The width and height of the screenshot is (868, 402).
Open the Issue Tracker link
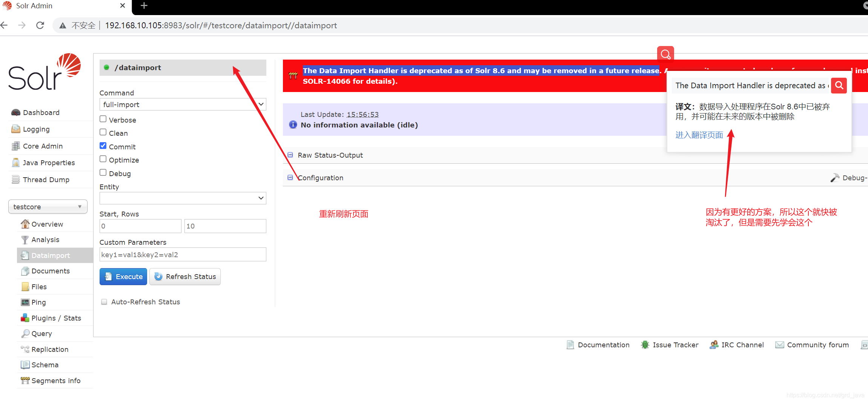(676, 345)
